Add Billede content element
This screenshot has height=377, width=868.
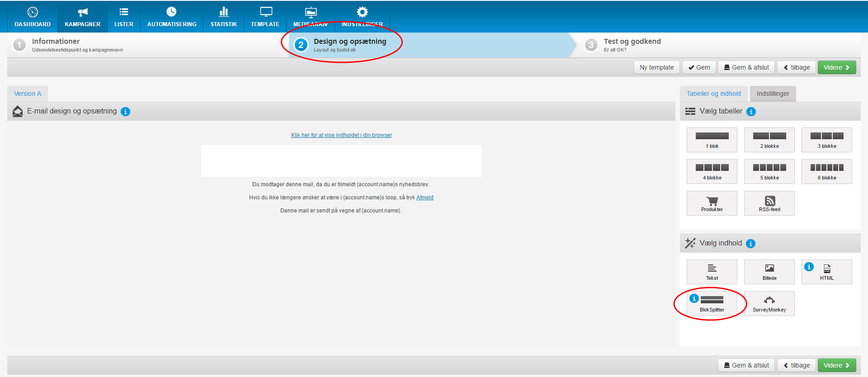click(x=769, y=272)
